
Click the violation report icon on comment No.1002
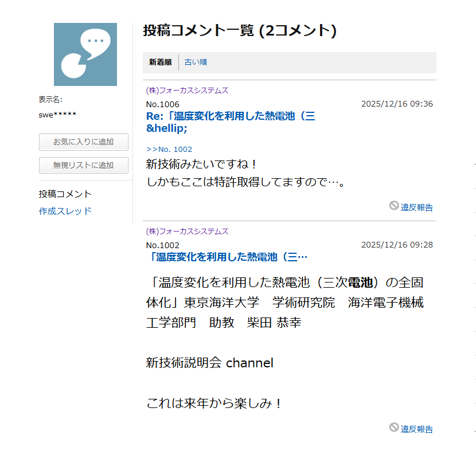(395, 428)
